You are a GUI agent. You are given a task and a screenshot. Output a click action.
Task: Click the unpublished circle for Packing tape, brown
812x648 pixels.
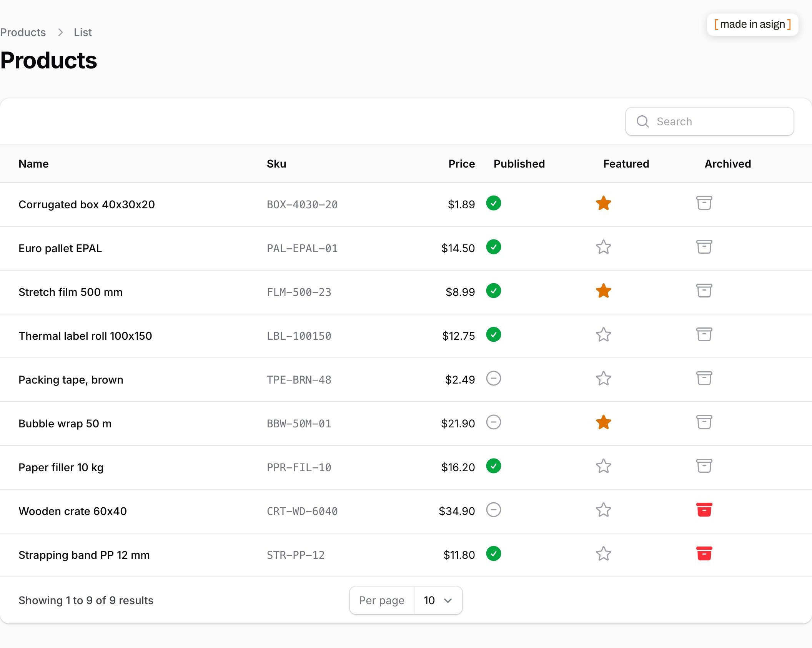coord(493,378)
